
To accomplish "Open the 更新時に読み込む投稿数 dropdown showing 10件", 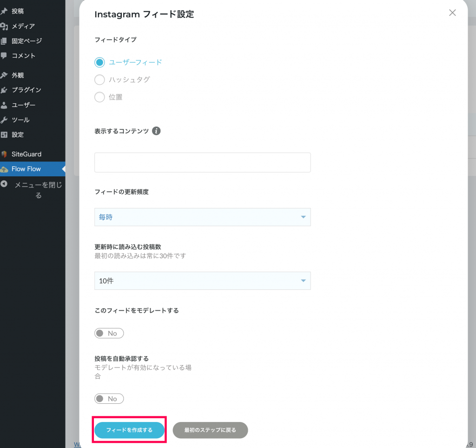I will [x=203, y=281].
